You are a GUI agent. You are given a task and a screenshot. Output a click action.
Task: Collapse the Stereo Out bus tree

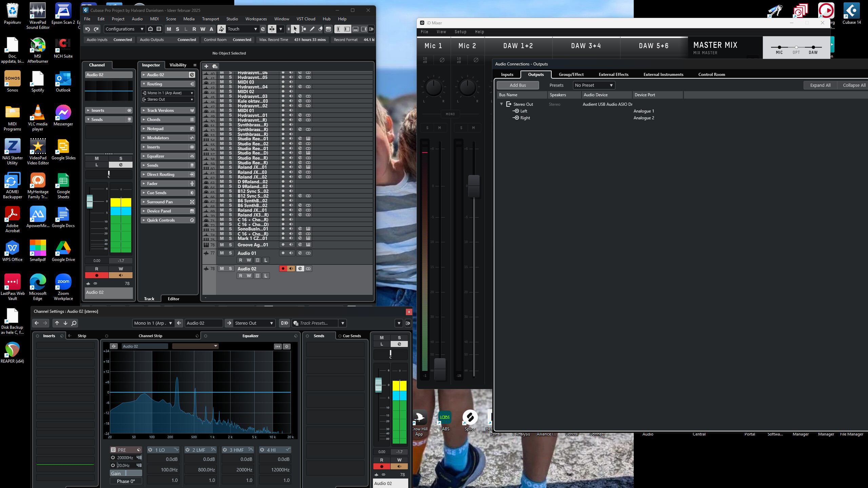click(x=501, y=104)
